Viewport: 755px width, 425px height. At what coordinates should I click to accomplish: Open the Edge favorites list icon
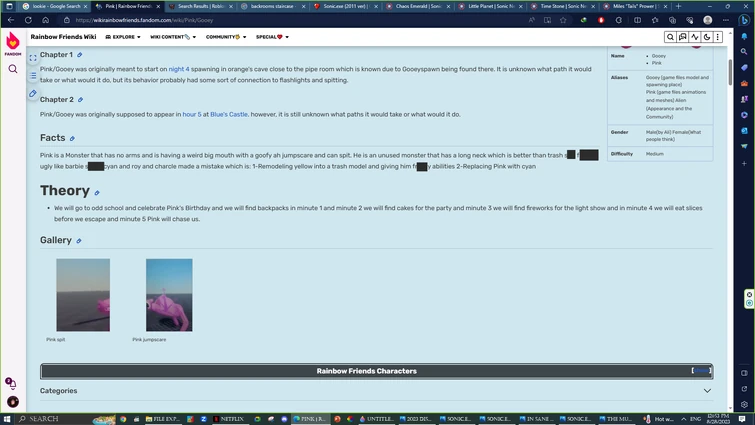click(x=655, y=20)
